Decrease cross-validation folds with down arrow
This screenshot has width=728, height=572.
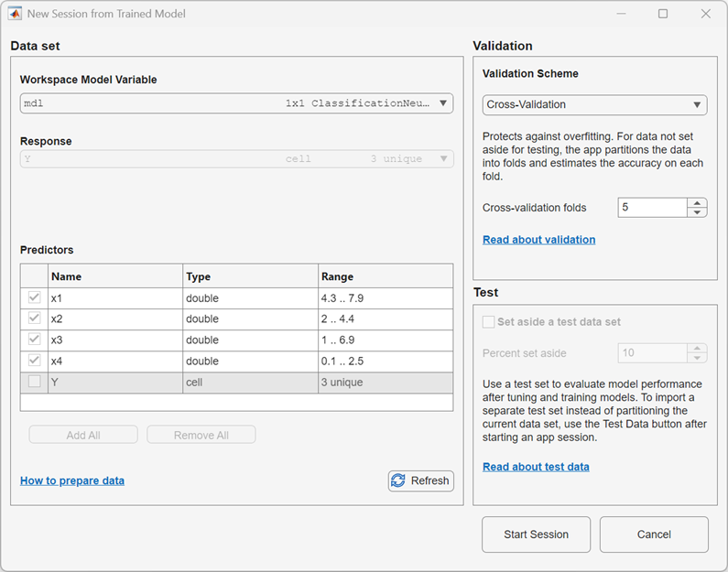[698, 213]
